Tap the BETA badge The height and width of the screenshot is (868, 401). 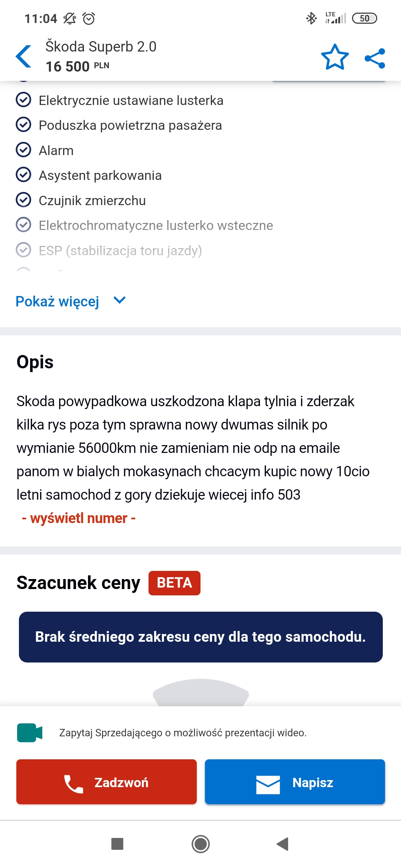[x=174, y=583]
